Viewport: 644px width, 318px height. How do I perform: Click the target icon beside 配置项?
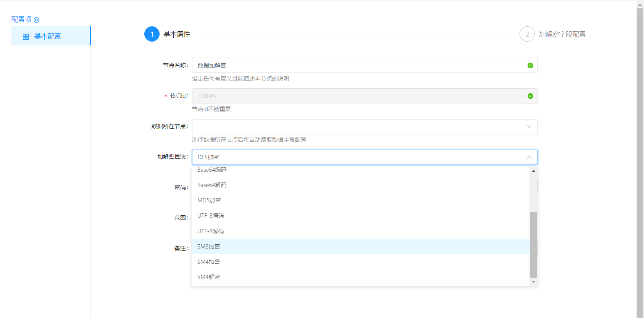pos(37,20)
